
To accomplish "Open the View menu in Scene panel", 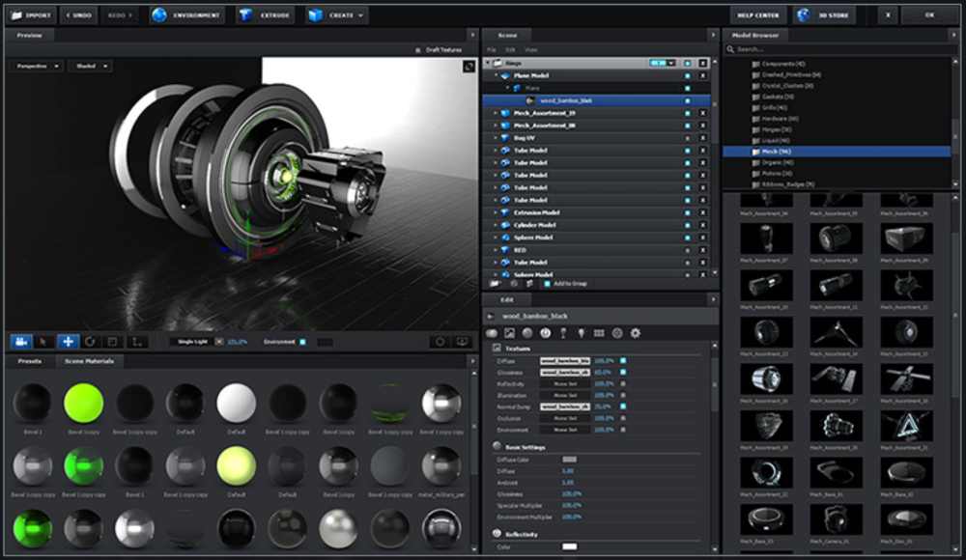I will [531, 50].
